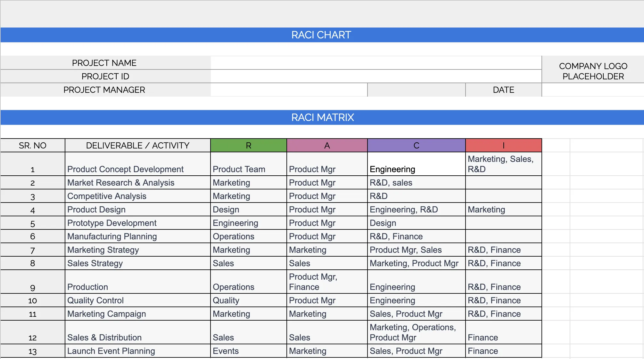The width and height of the screenshot is (644, 359).
Task: Click the blank cell next to DATE
Action: tap(593, 90)
